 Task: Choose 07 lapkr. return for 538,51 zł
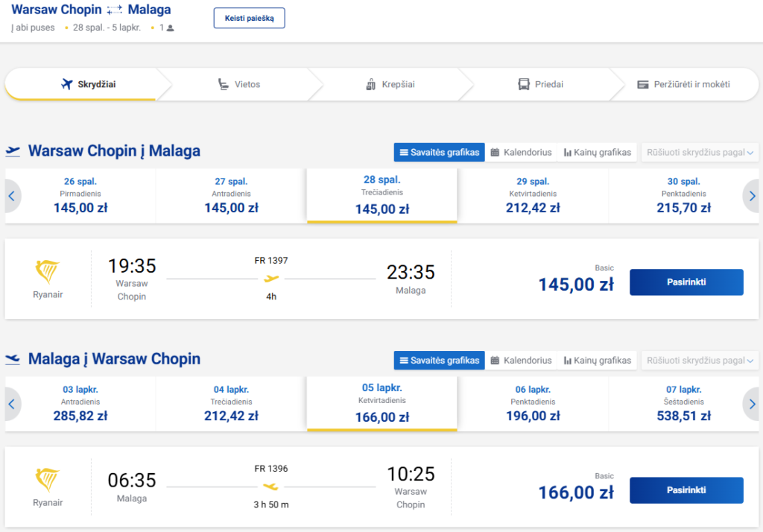pos(684,404)
